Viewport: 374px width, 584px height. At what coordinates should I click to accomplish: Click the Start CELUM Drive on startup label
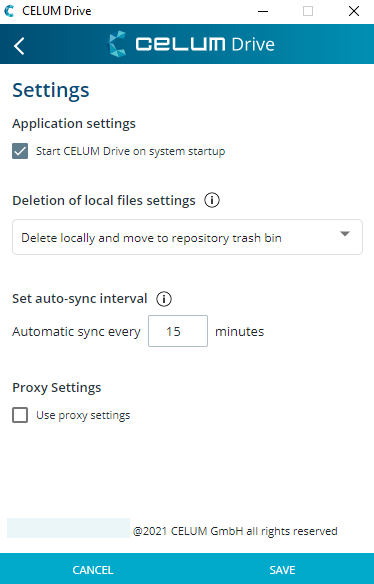click(130, 152)
